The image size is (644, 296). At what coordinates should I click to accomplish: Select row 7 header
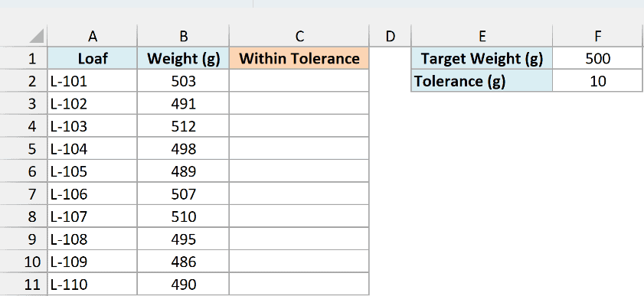(24, 194)
